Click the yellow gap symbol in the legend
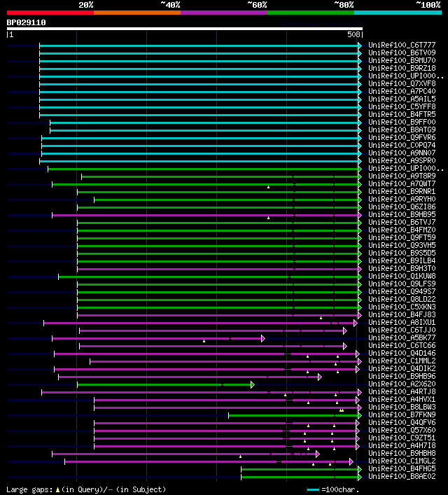The image size is (448, 495). coord(57,490)
